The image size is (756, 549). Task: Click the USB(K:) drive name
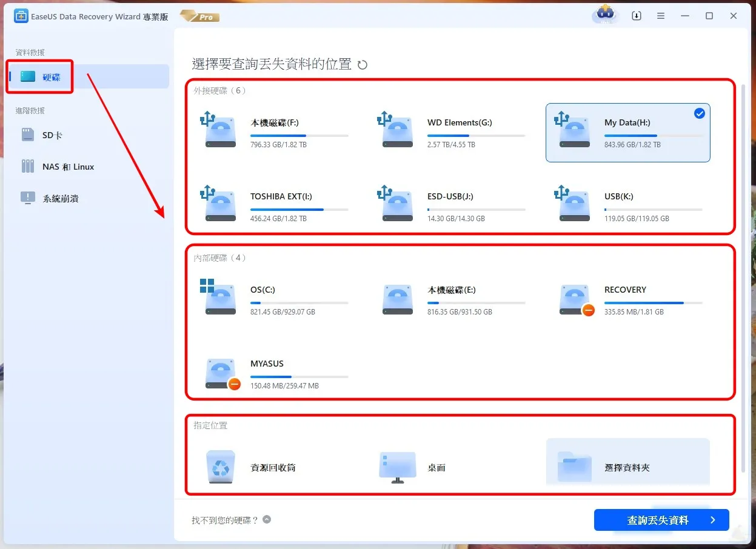click(619, 197)
